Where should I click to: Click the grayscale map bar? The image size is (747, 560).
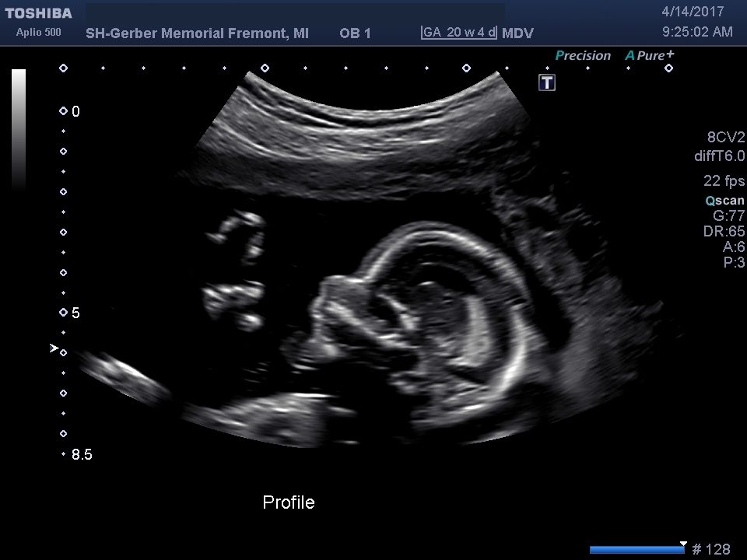[19, 128]
